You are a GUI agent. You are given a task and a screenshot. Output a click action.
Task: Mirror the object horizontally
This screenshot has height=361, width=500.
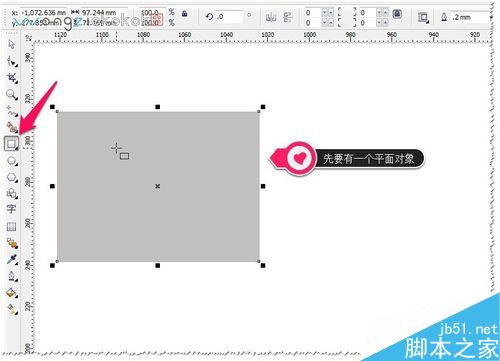point(271,17)
